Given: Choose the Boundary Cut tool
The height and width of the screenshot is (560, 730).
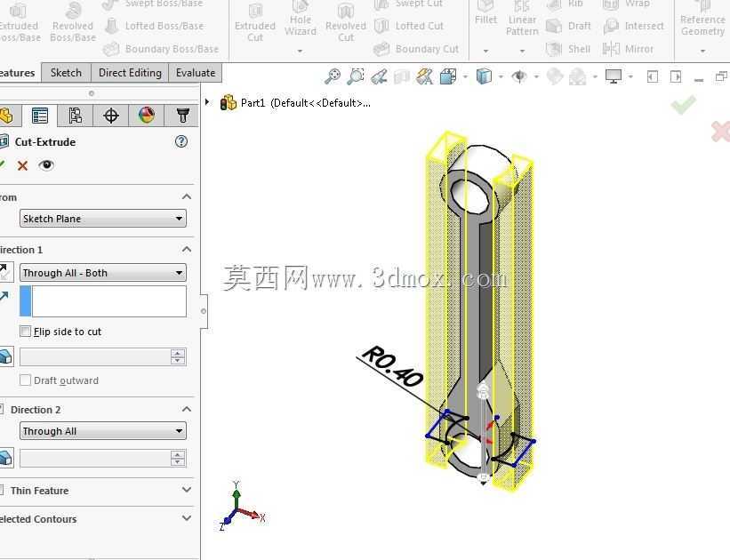Looking at the screenshot, I should click(416, 49).
